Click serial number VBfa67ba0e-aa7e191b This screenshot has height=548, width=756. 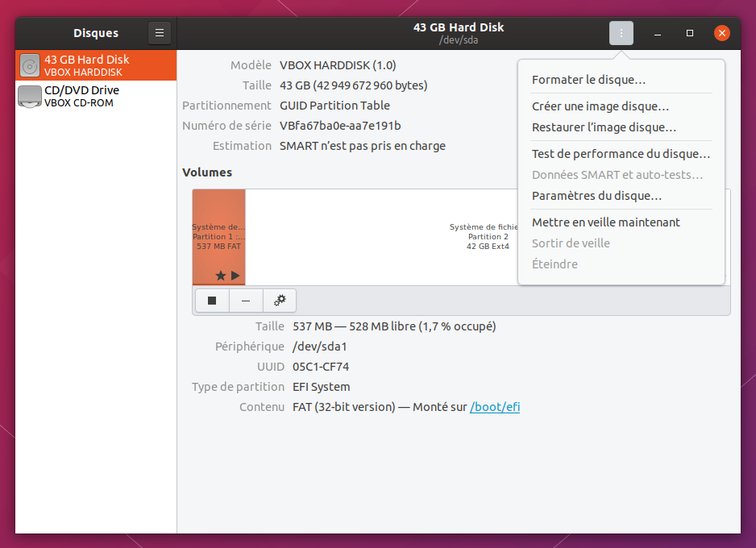click(x=340, y=126)
